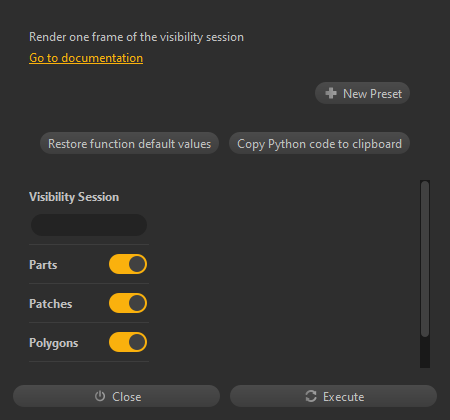Click the power icon on Close

click(100, 396)
